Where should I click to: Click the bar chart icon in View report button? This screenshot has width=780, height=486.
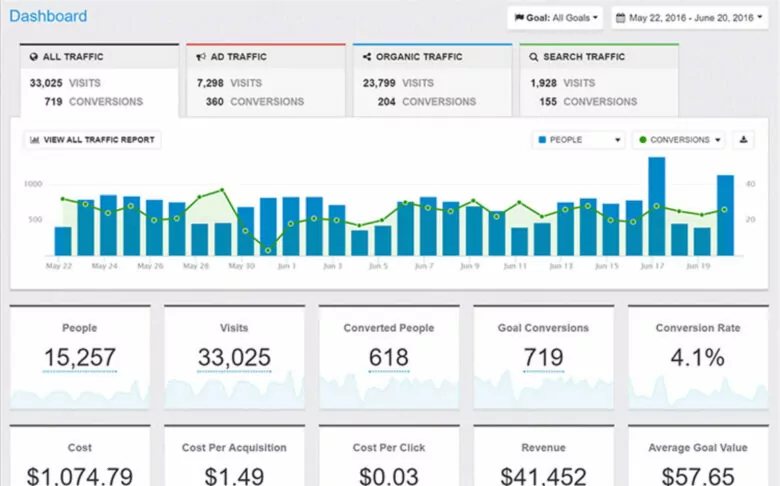pos(35,140)
